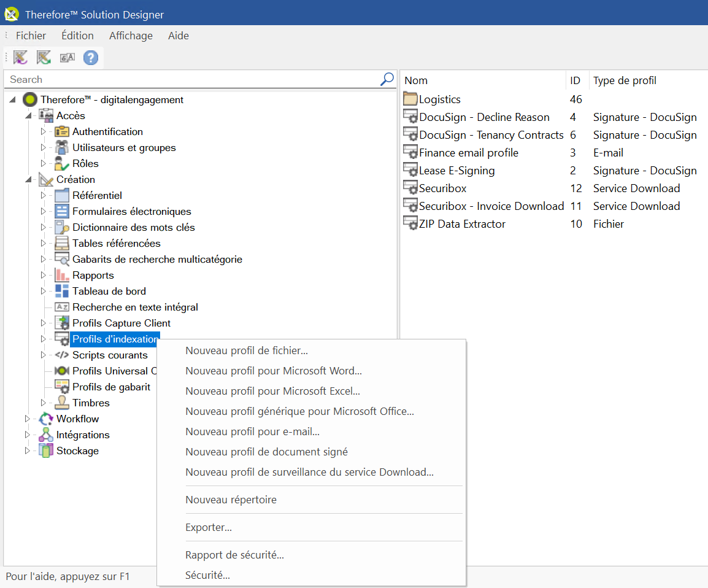Click the Nom column header
Screen dimensions: 708x588
click(483, 80)
